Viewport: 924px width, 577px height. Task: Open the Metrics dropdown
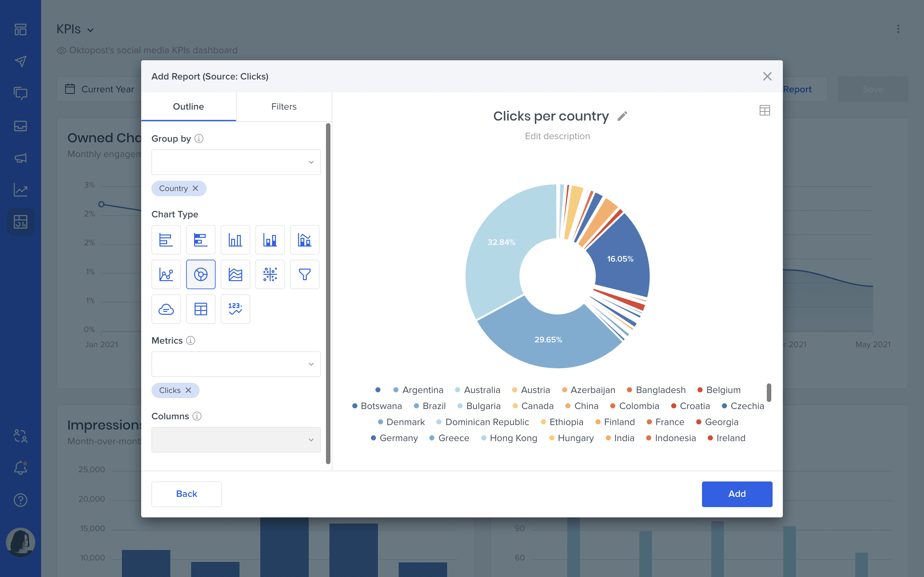235,364
